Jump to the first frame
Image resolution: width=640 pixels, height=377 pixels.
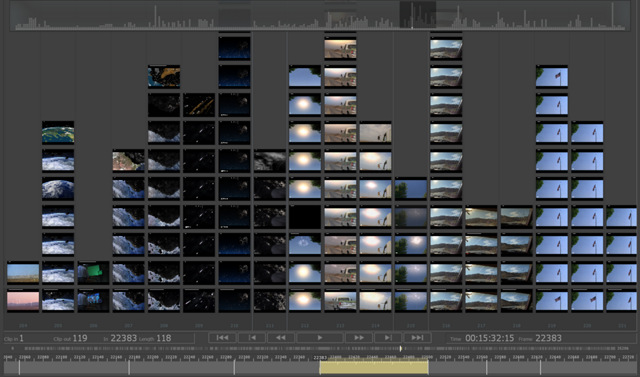click(x=222, y=338)
